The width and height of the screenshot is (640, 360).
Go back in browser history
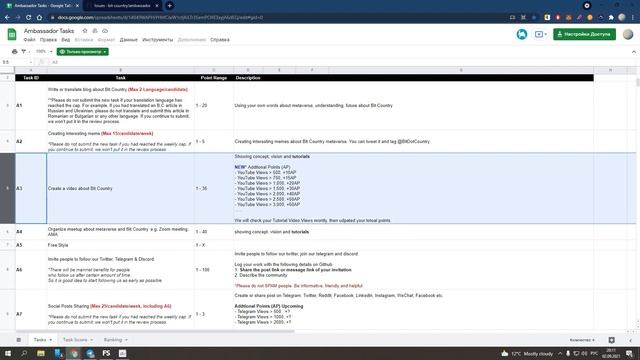[7, 18]
